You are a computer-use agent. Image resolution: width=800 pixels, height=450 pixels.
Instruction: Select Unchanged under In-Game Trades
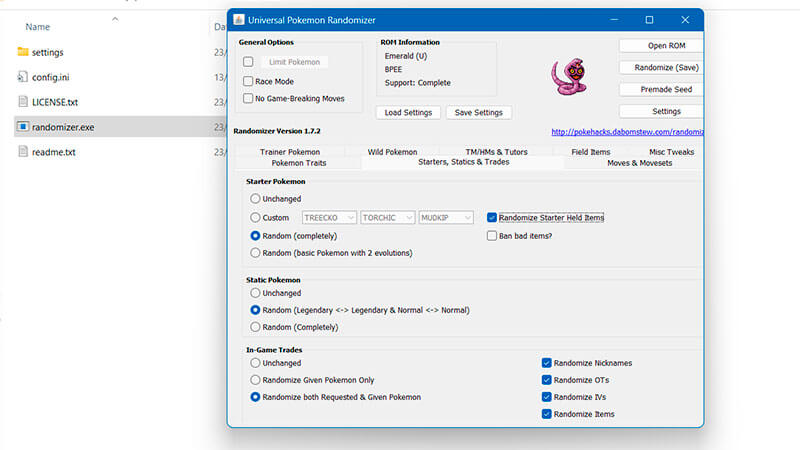[x=255, y=363]
